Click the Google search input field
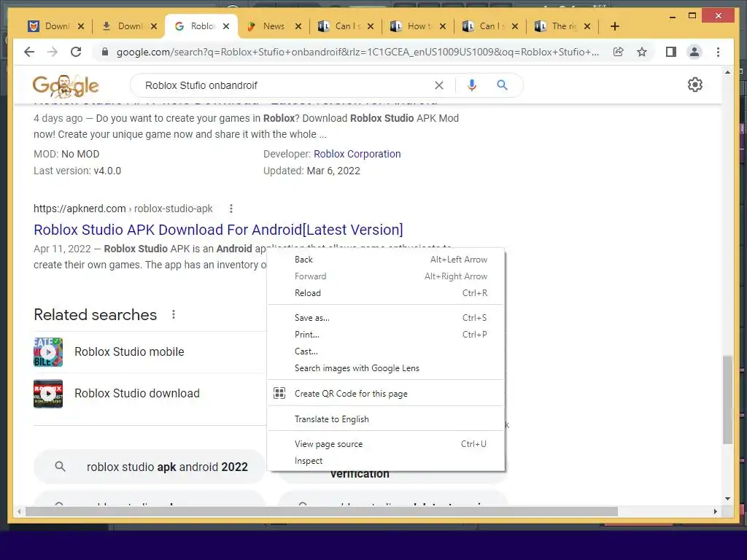Screen dimensions: 747x560 [x=286, y=85]
